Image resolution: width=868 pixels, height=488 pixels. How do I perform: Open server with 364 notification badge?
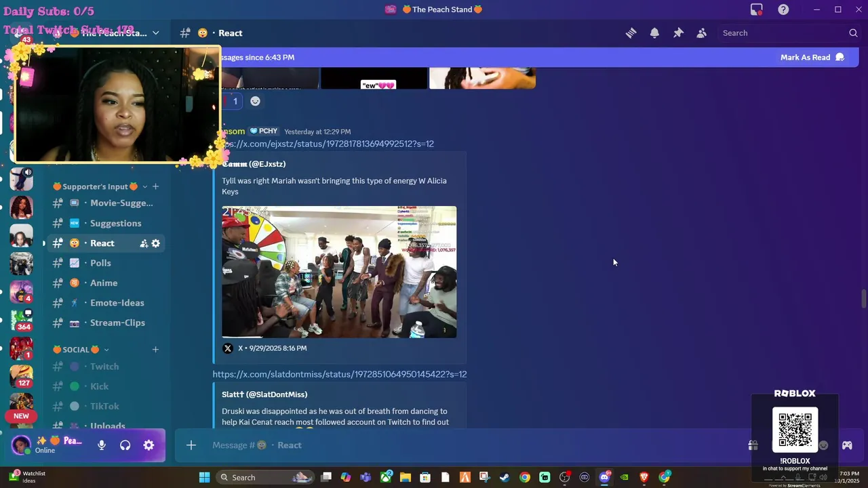[x=22, y=319]
